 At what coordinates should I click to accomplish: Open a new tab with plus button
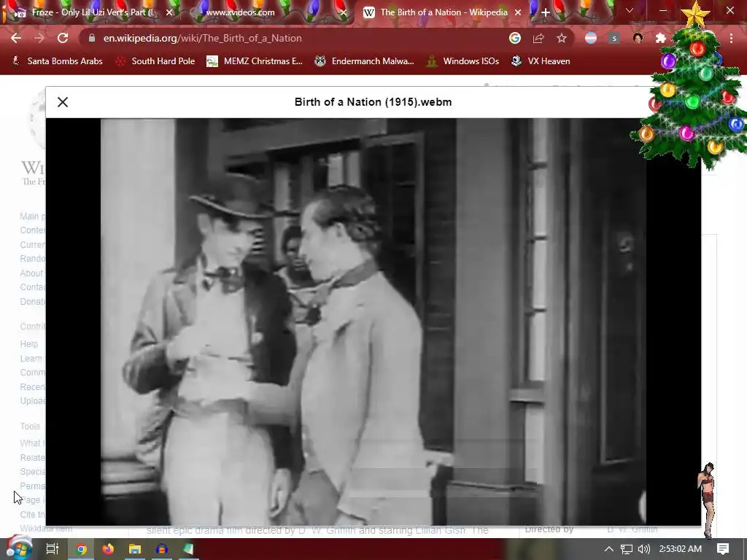pyautogui.click(x=546, y=12)
